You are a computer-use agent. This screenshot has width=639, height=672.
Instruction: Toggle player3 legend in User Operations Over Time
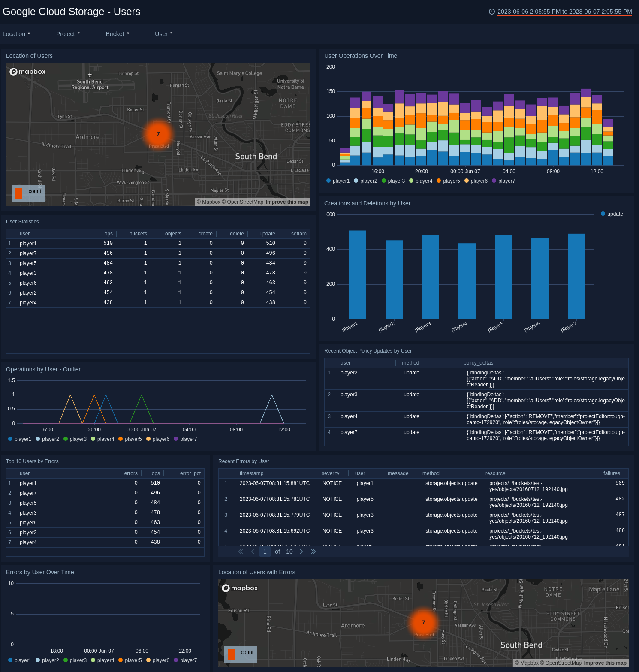(x=393, y=181)
